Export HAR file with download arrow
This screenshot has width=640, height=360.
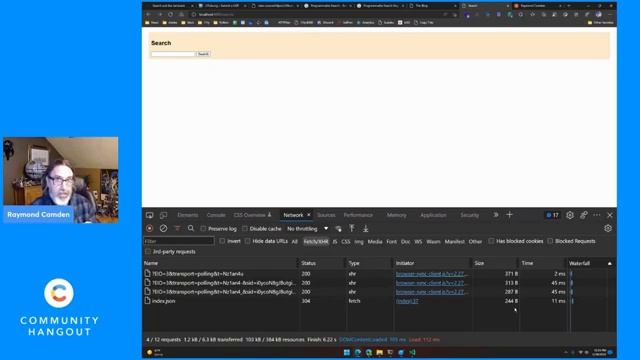(366, 229)
